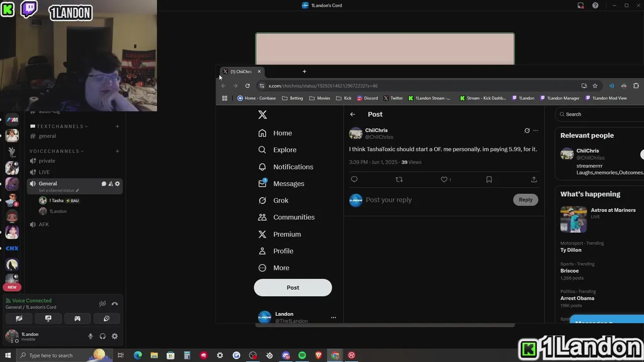Click the repost icon under the post

click(x=399, y=179)
